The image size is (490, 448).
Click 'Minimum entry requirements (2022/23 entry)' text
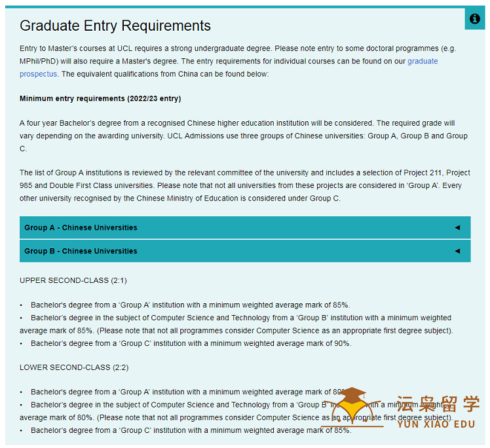[100, 99]
